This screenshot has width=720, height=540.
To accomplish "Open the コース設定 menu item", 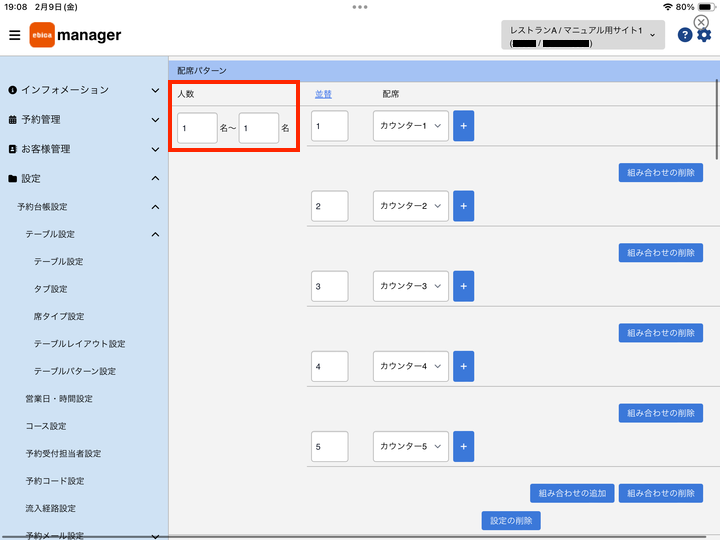I will pos(46,426).
